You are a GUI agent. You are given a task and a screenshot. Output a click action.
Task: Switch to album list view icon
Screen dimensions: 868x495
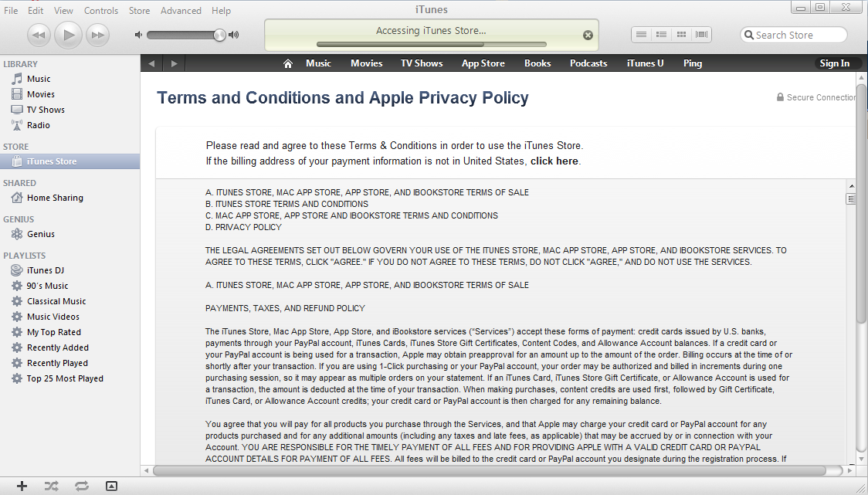tap(661, 34)
